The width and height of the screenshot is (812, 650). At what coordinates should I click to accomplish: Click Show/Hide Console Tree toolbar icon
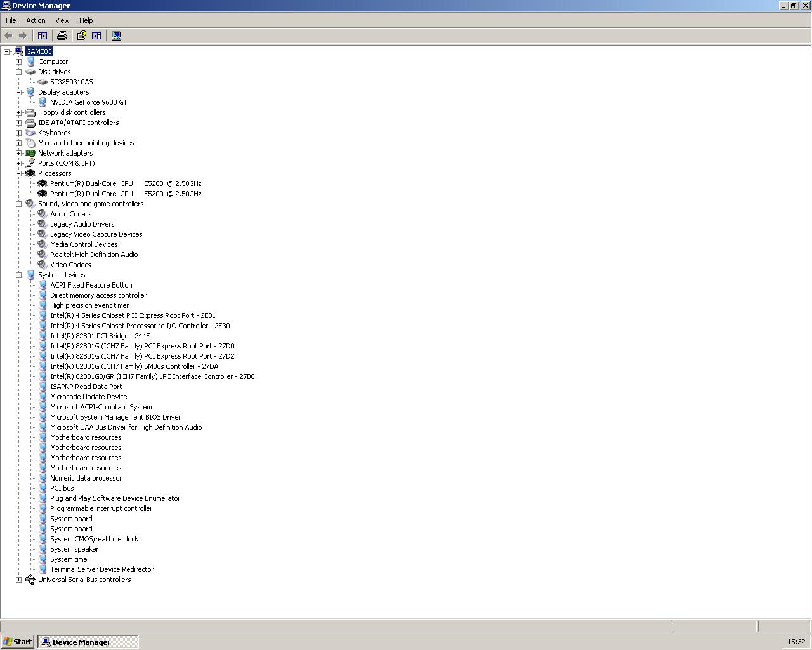43,36
